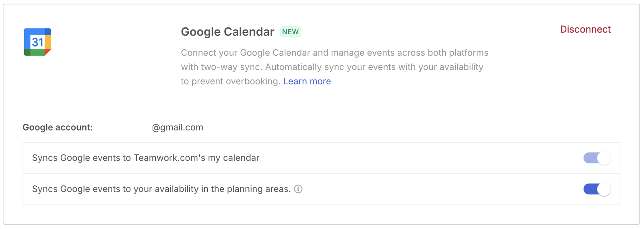Click the @gmail.com account address
Image resolution: width=644 pixels, height=229 pixels.
[x=178, y=127]
